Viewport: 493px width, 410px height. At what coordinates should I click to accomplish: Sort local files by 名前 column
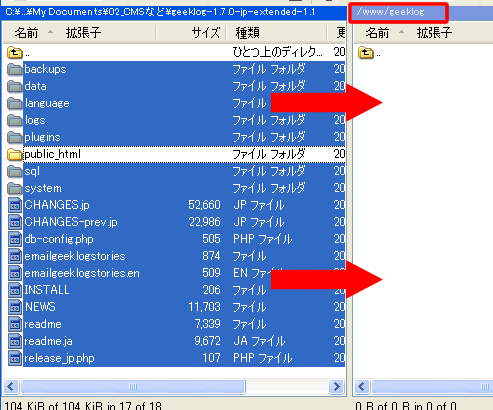coord(27,33)
